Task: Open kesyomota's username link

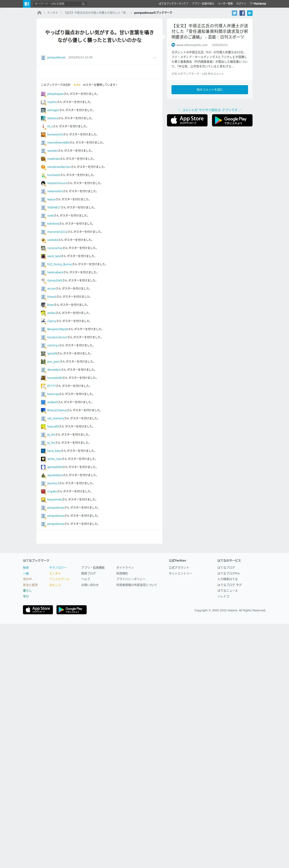Action: pyautogui.click(x=54, y=500)
